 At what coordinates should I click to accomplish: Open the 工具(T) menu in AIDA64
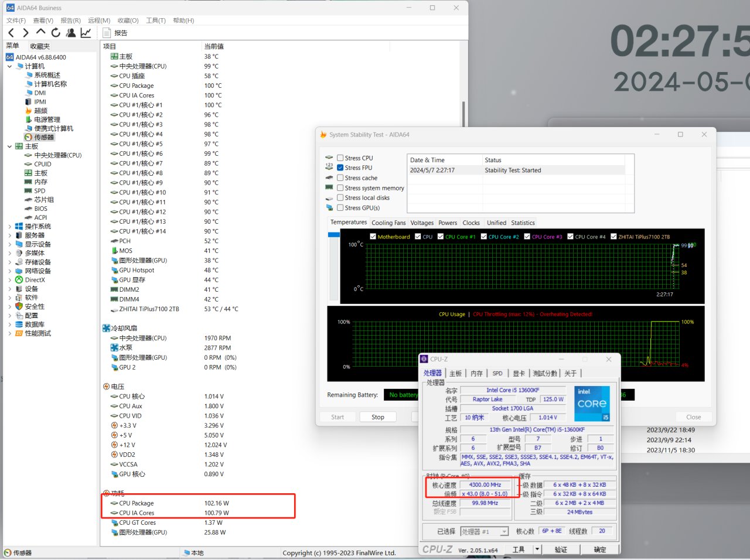click(156, 21)
